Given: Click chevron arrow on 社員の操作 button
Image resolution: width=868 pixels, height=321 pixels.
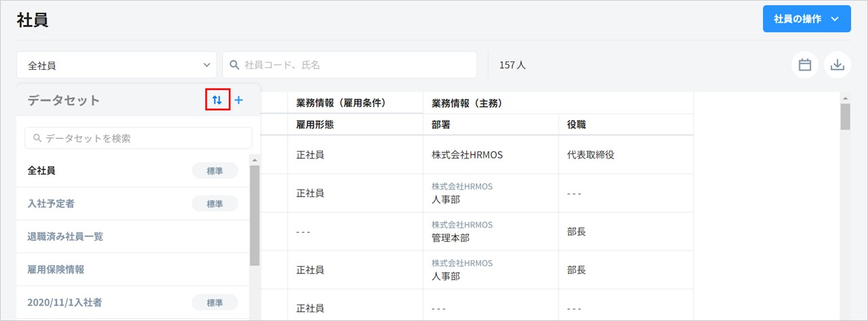Looking at the screenshot, I should pyautogui.click(x=836, y=19).
